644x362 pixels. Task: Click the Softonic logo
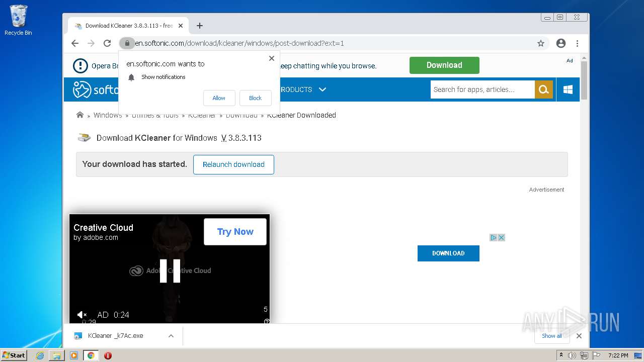96,89
